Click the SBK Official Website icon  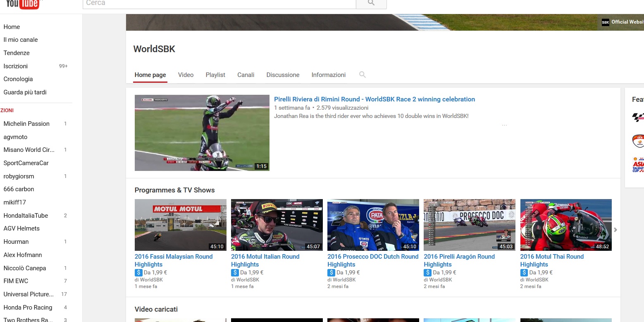click(x=606, y=22)
